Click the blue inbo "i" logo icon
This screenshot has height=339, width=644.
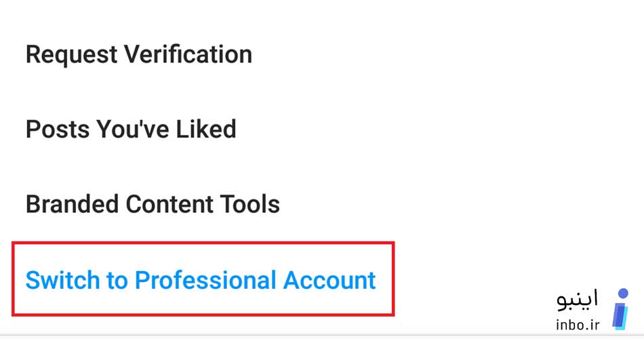(620, 309)
